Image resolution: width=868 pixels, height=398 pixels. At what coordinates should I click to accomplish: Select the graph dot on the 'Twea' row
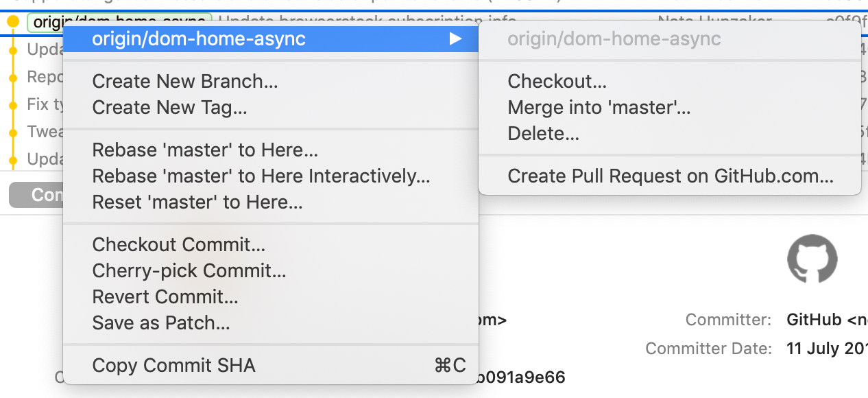13,132
